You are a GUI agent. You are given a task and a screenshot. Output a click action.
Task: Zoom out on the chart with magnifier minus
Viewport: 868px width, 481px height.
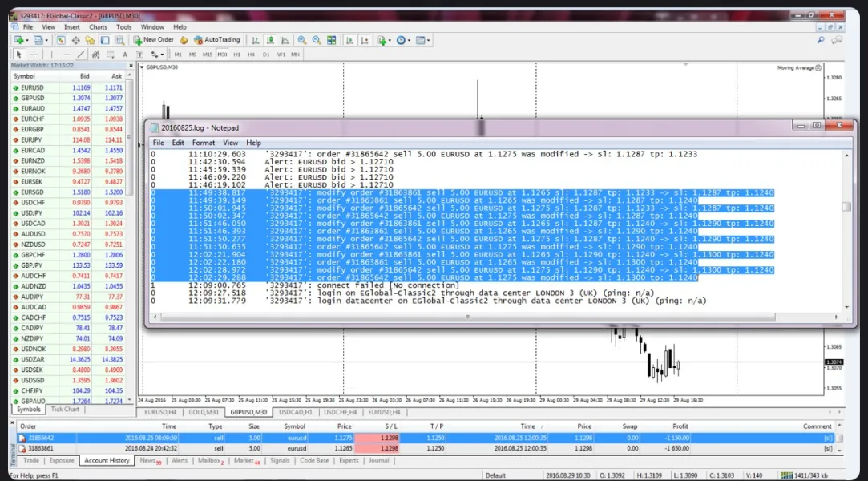click(x=317, y=40)
